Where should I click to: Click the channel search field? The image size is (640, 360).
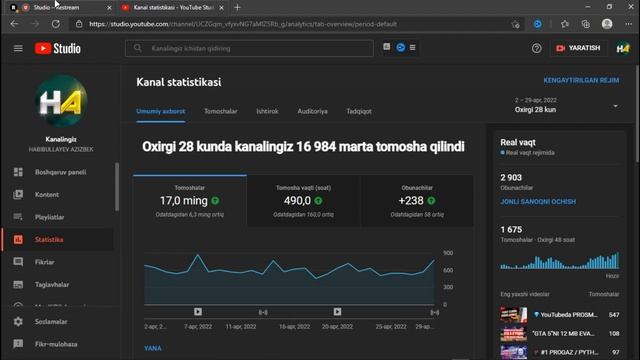point(249,48)
